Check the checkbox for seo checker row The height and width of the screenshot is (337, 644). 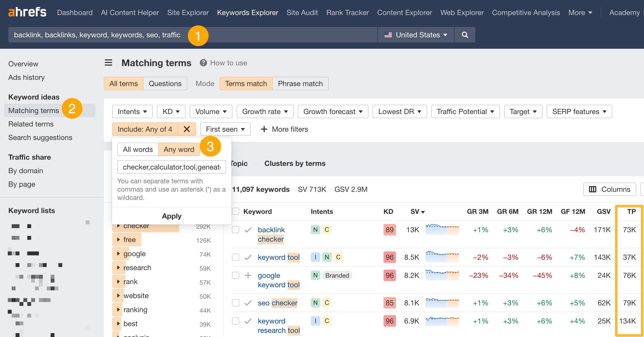tap(235, 303)
